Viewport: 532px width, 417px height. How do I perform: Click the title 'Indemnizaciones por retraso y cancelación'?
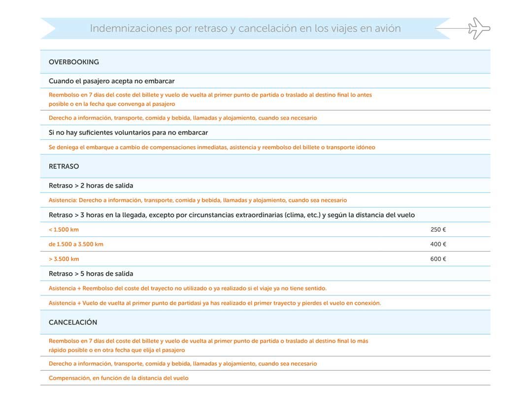click(x=245, y=28)
